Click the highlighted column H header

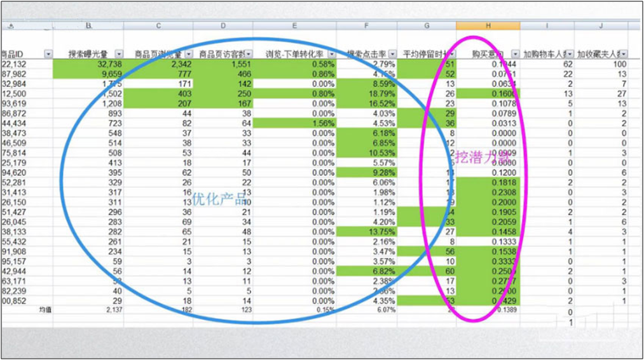(488, 26)
